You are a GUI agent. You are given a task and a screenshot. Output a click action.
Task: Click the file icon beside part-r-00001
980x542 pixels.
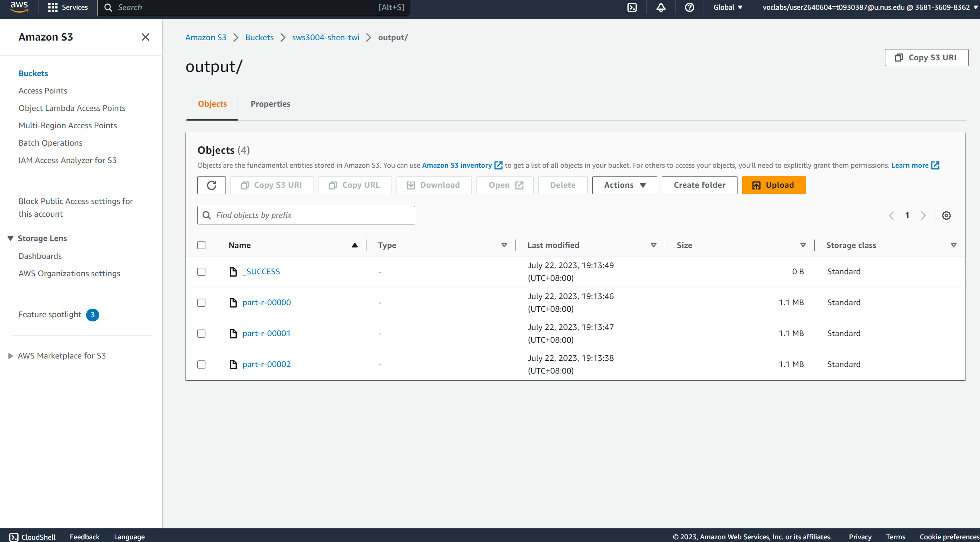pos(233,334)
